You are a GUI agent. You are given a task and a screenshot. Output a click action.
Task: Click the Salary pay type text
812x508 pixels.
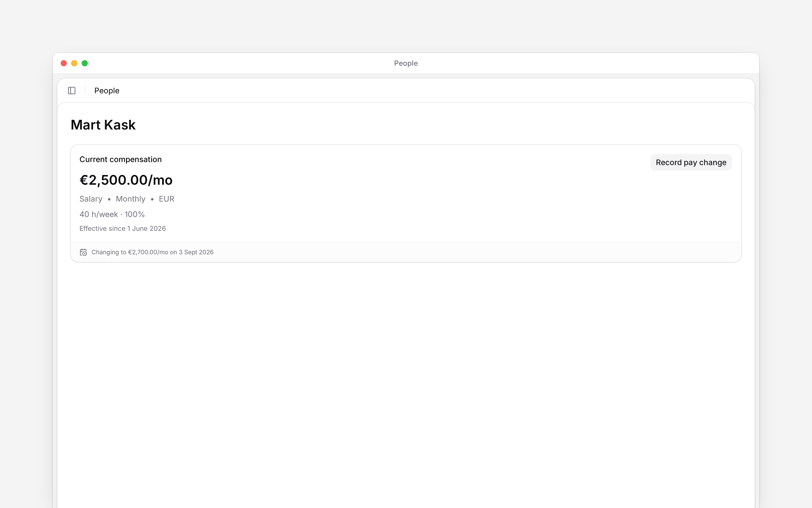coord(91,199)
